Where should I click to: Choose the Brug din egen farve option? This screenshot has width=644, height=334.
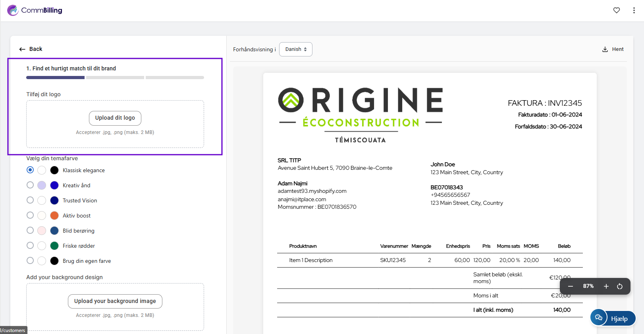pos(30,261)
